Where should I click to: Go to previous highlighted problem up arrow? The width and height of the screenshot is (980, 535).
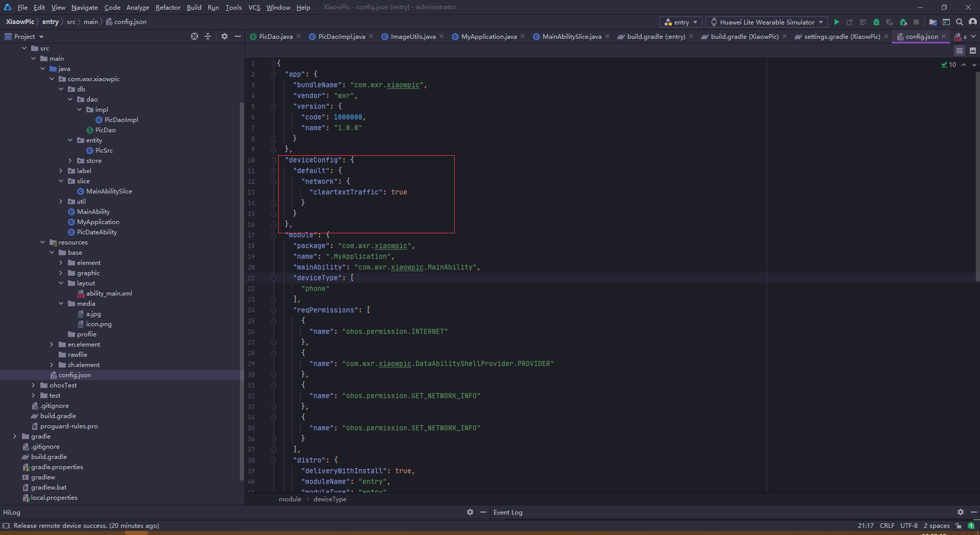(964, 65)
